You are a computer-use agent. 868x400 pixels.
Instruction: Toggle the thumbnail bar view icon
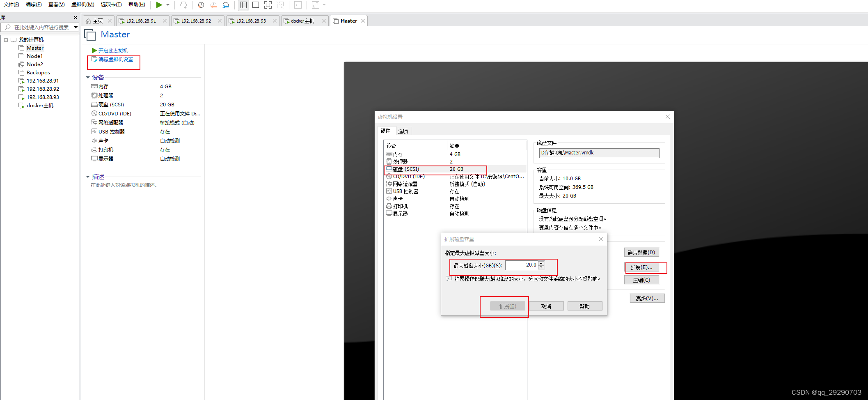coord(256,5)
